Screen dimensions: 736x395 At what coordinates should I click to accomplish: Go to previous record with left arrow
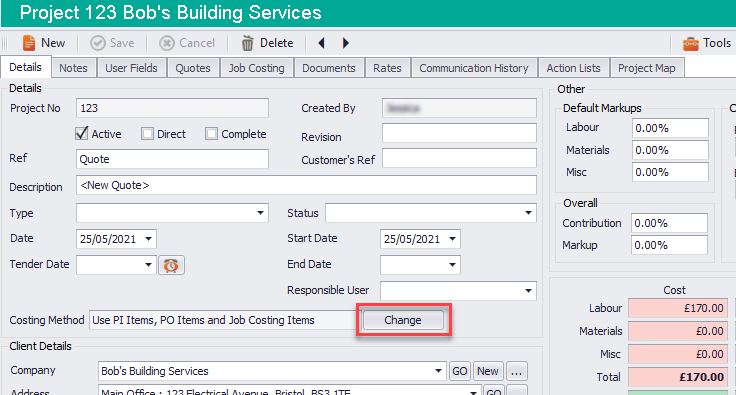(322, 43)
